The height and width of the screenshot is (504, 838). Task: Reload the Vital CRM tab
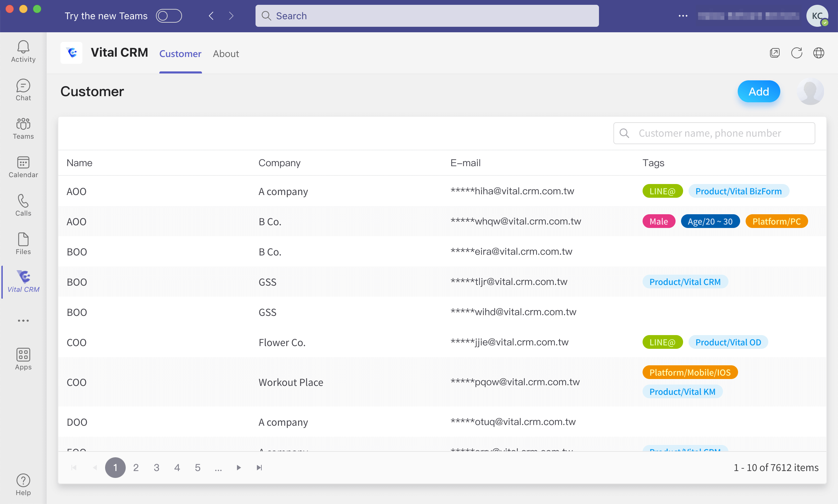tap(797, 53)
